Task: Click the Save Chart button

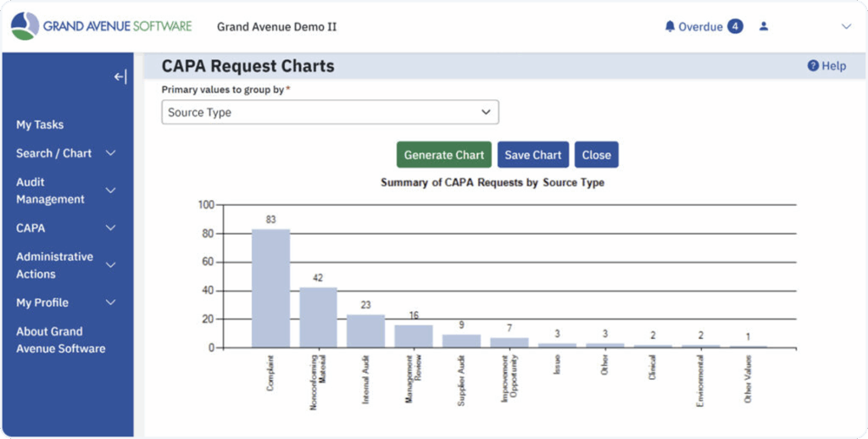Action: point(533,155)
